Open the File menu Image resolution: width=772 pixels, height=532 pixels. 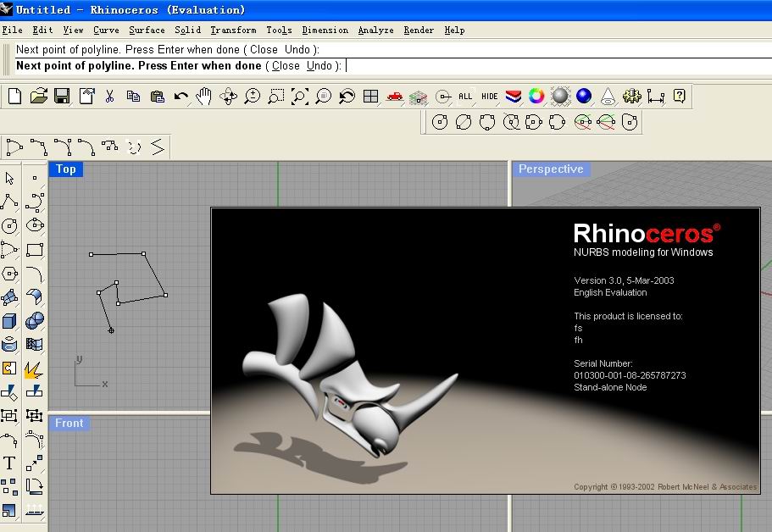pos(12,30)
